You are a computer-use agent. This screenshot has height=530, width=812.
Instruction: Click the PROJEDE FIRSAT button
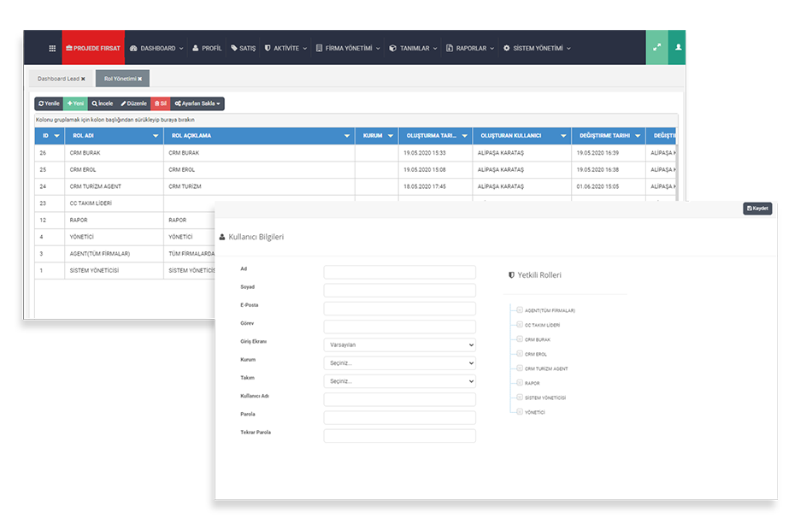pos(93,49)
